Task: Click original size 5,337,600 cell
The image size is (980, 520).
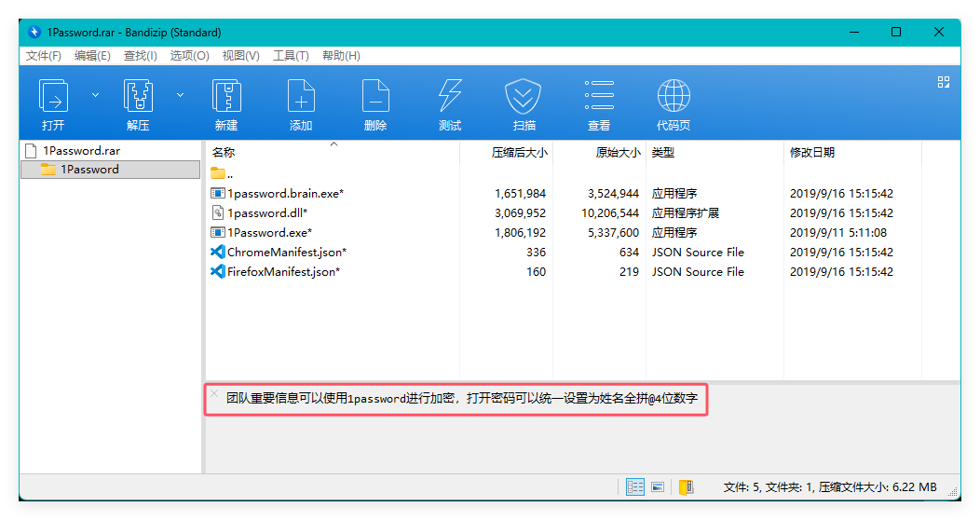Action: pos(613,232)
